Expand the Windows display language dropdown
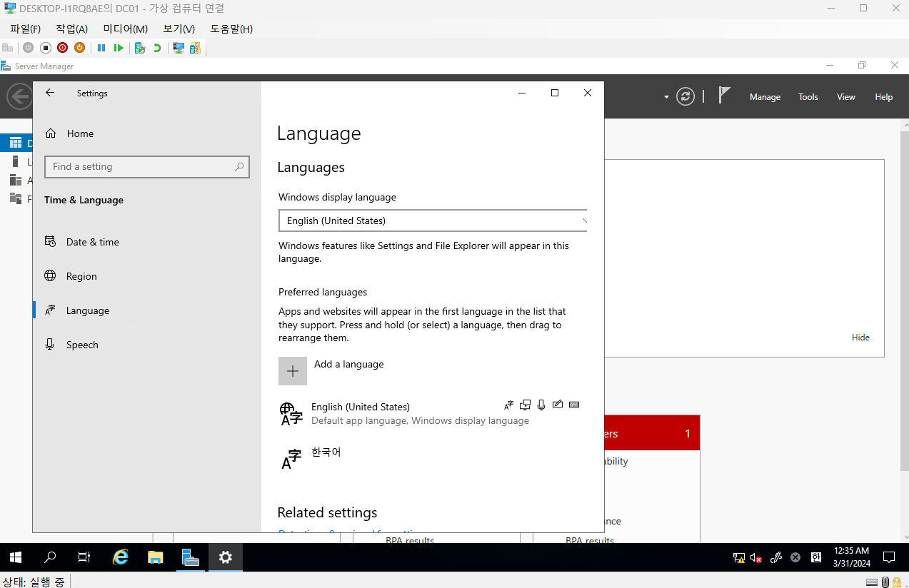 point(433,221)
